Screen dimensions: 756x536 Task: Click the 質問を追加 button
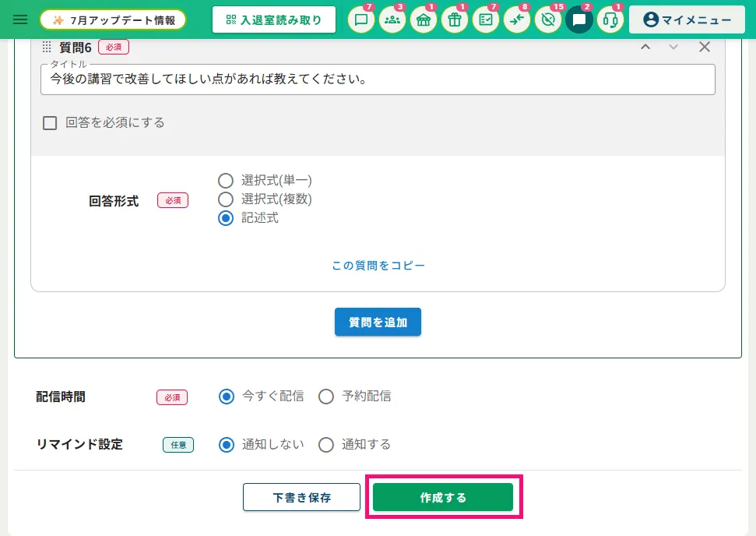pyautogui.click(x=378, y=322)
